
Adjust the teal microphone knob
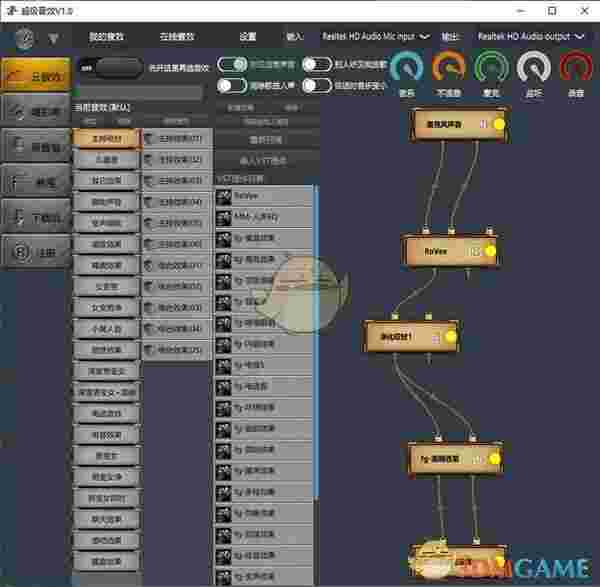407,68
